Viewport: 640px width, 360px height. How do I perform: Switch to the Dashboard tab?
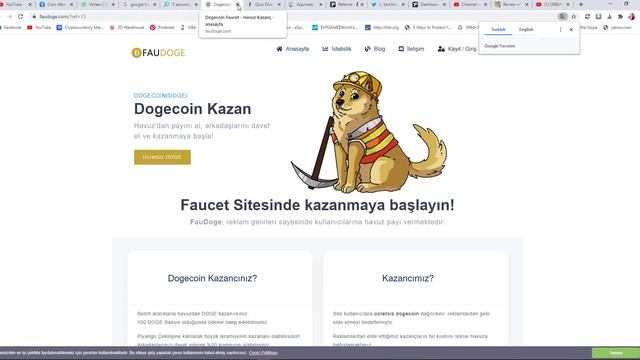(429, 4)
